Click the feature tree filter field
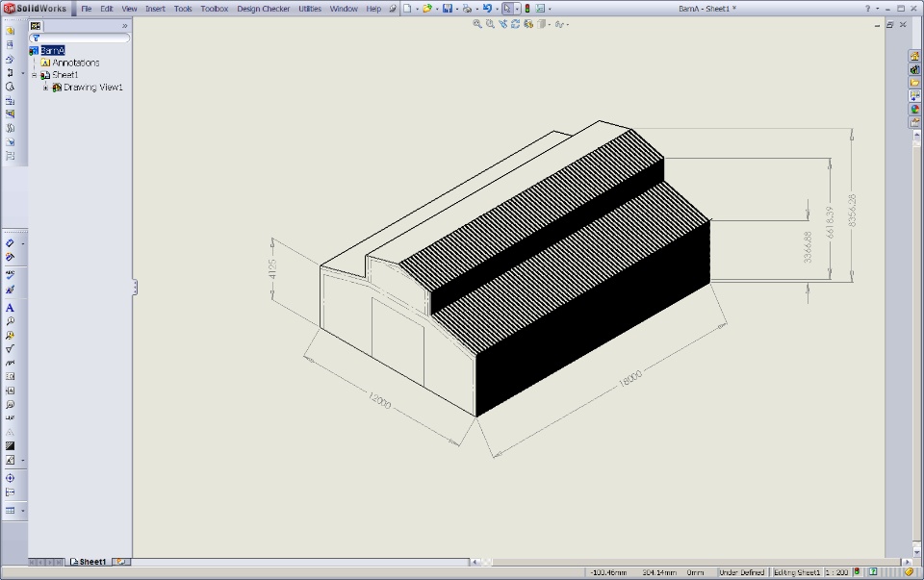Image resolution: width=924 pixels, height=580 pixels. tap(82, 38)
